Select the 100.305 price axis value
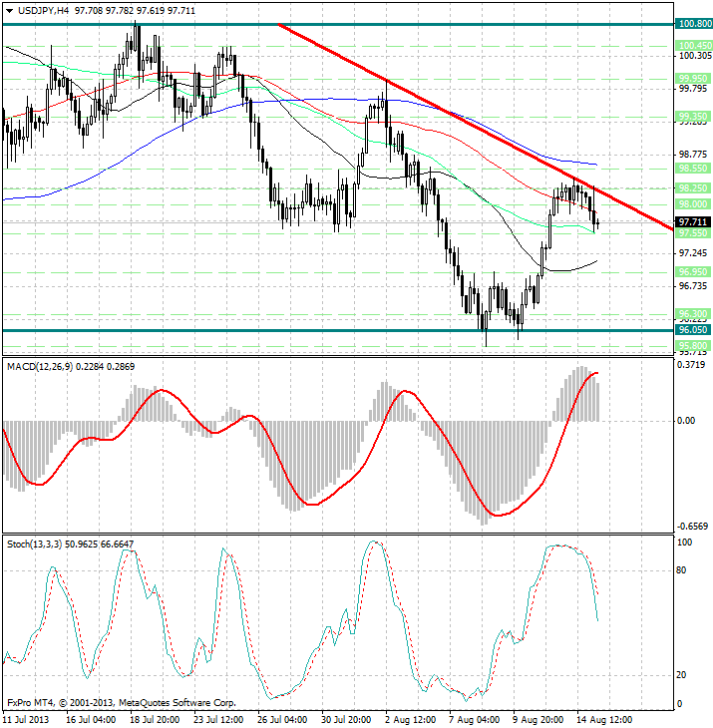Screen dimensions: 713x728 (695, 56)
